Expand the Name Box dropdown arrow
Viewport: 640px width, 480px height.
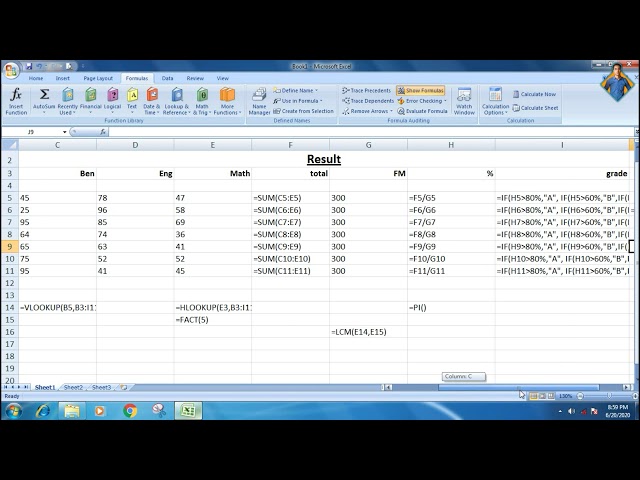(x=64, y=132)
